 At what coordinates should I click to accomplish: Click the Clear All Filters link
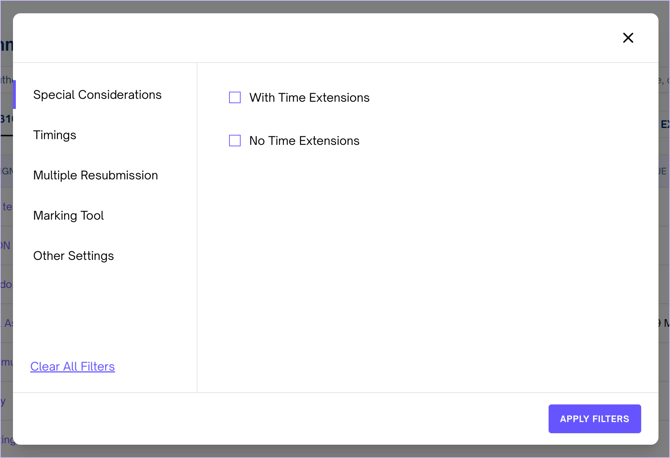(x=72, y=367)
